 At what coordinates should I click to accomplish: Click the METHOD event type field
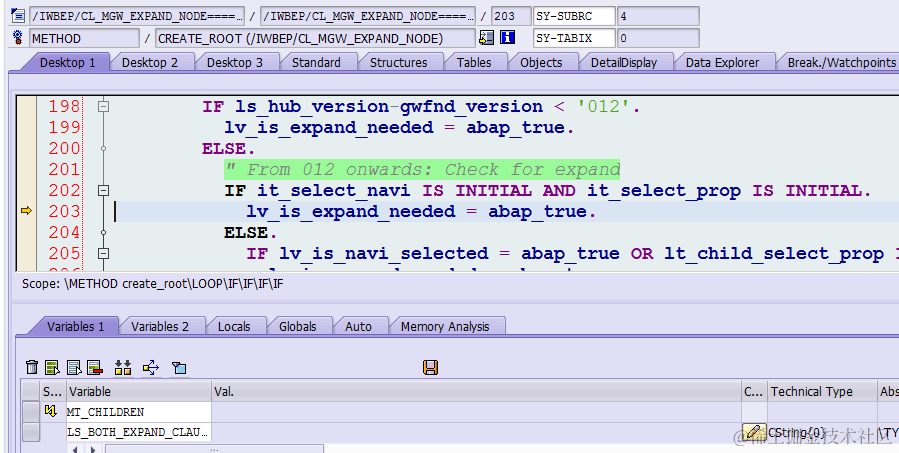click(x=84, y=38)
